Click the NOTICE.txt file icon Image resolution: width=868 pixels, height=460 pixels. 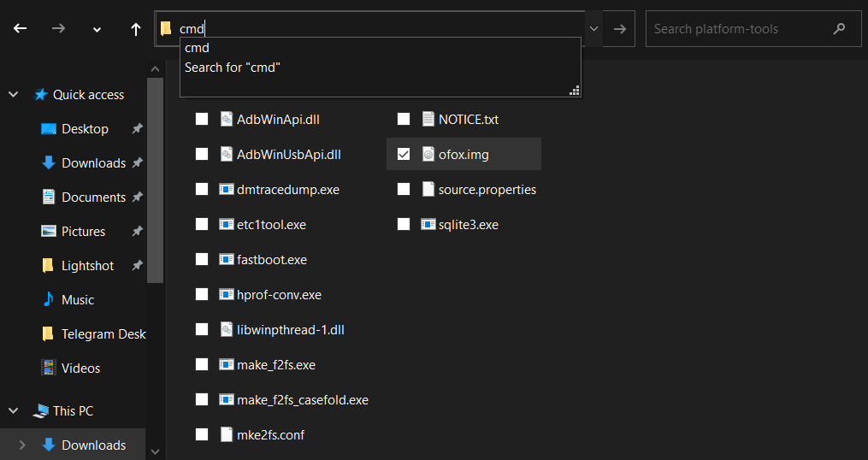tap(428, 120)
